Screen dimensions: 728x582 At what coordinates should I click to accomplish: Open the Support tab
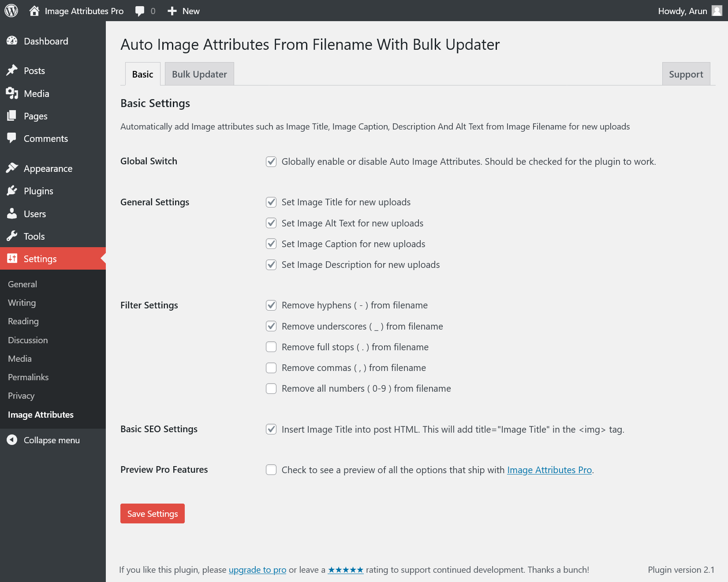686,74
